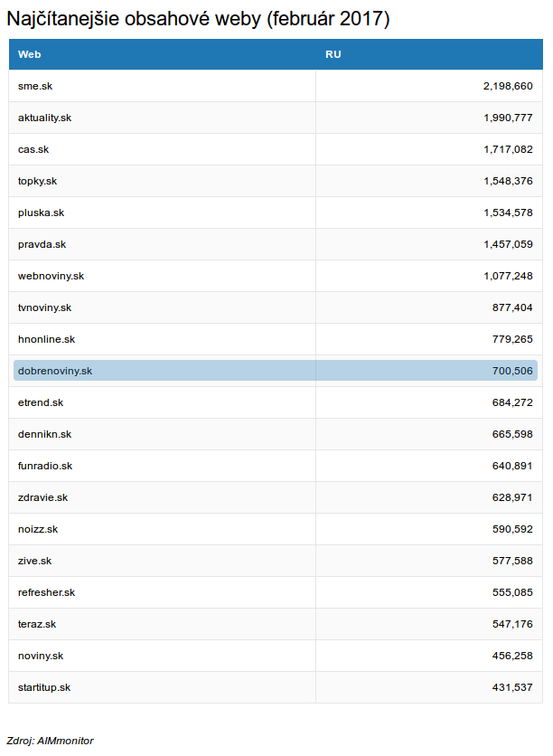
Task: Click the tvnoviny.sk entry
Action: (44, 307)
